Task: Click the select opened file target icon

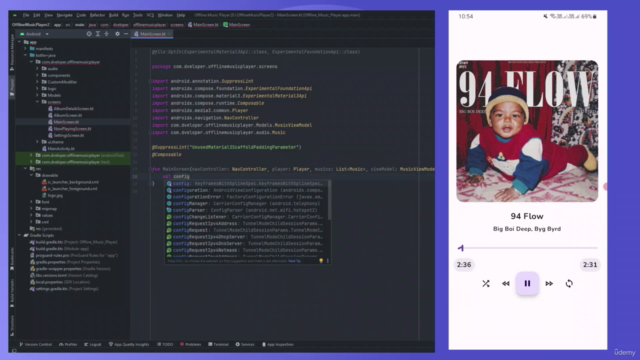Action: point(89,34)
